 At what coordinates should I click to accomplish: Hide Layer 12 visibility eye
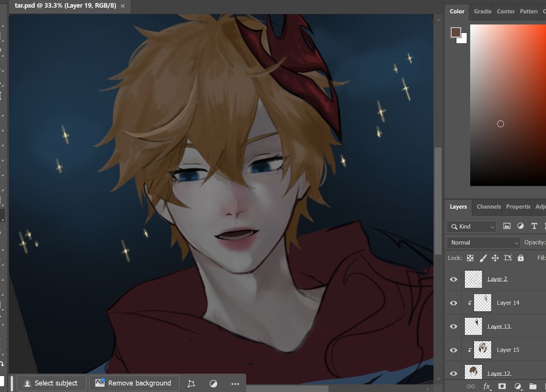tap(453, 373)
